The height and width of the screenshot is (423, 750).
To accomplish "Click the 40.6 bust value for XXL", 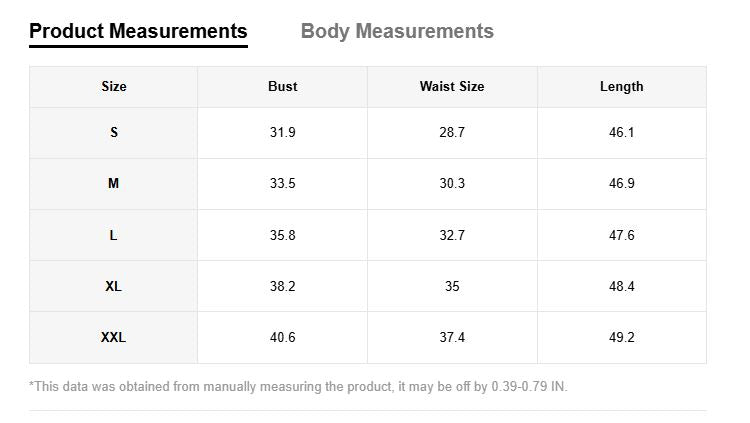I will click(283, 338).
